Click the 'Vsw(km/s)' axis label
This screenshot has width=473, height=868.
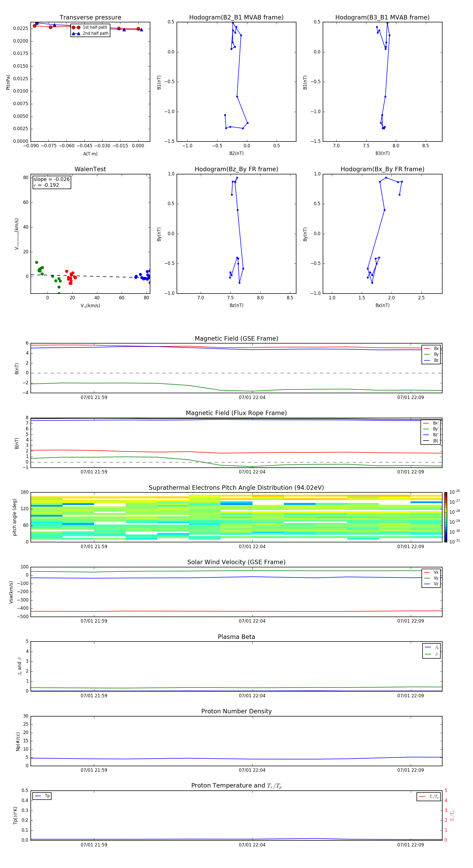coord(11,592)
